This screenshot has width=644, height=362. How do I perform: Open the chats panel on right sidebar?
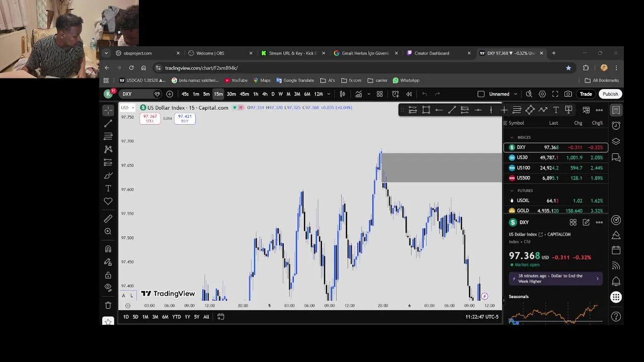pos(616,158)
